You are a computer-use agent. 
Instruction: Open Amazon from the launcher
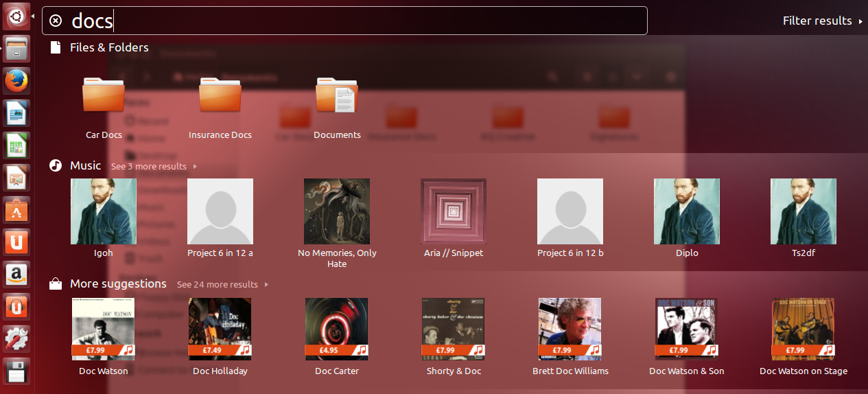17,275
